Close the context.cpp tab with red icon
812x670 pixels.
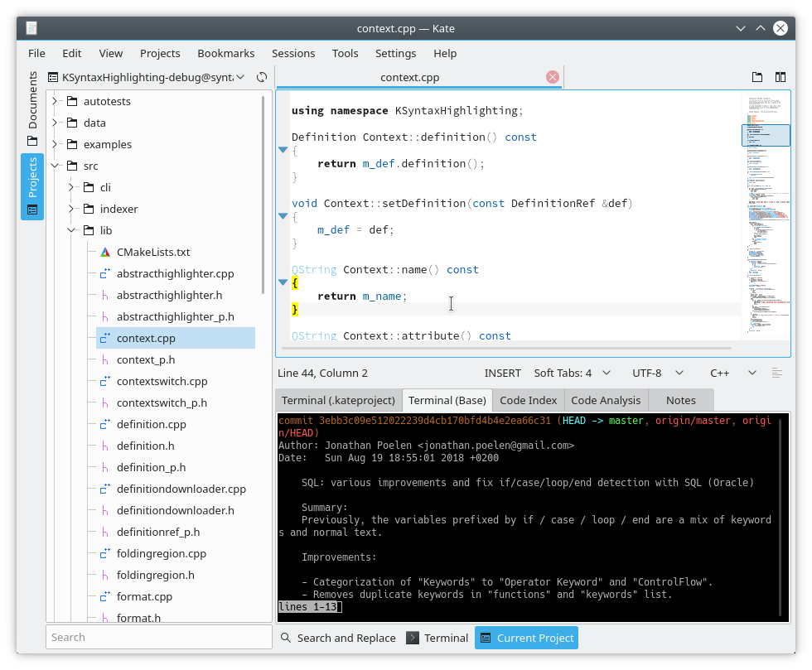click(x=553, y=77)
